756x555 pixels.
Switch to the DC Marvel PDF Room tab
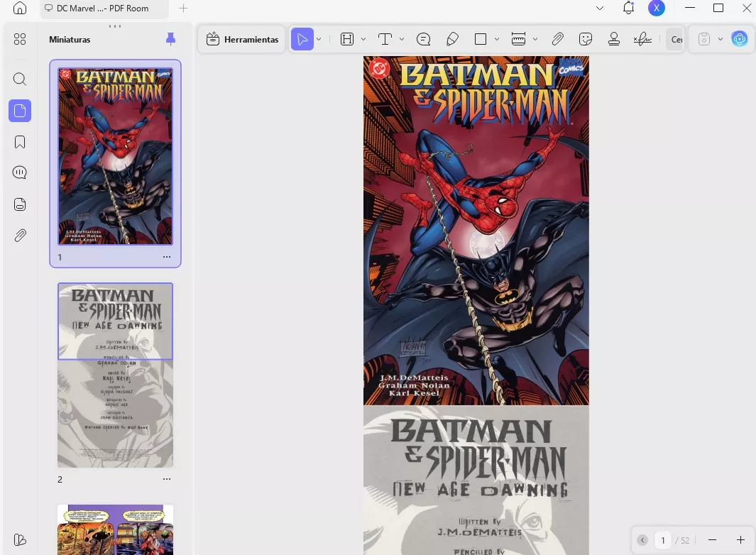tap(103, 9)
